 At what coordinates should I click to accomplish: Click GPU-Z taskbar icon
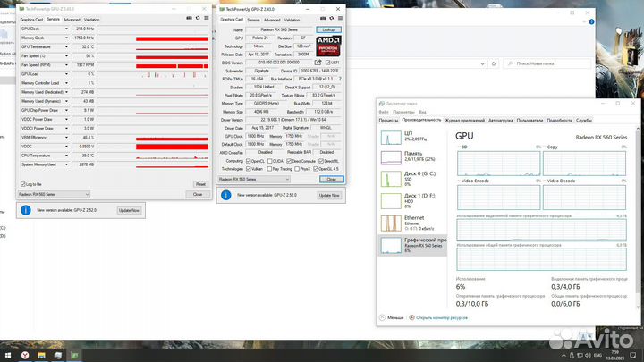click(74, 355)
